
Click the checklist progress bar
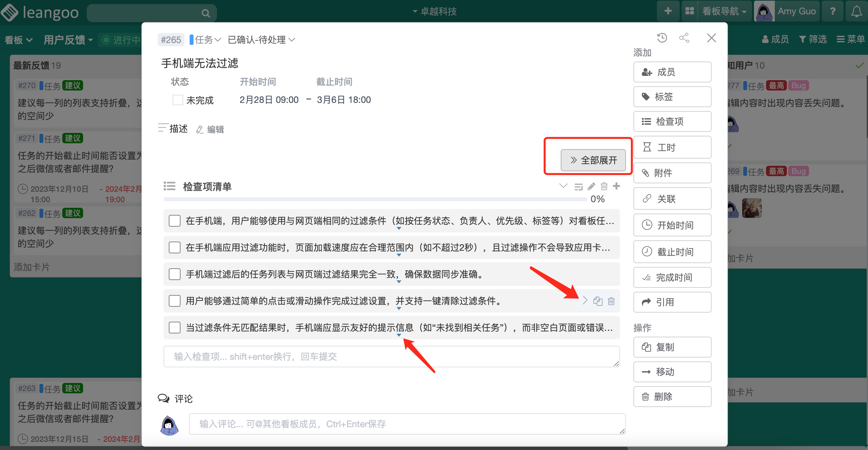tap(375, 199)
